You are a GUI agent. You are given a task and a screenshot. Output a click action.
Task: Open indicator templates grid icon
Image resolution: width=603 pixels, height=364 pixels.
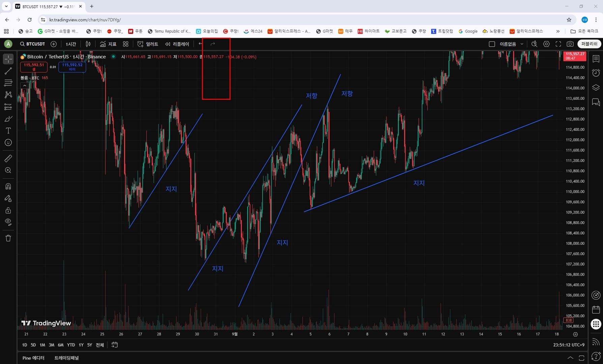[125, 44]
